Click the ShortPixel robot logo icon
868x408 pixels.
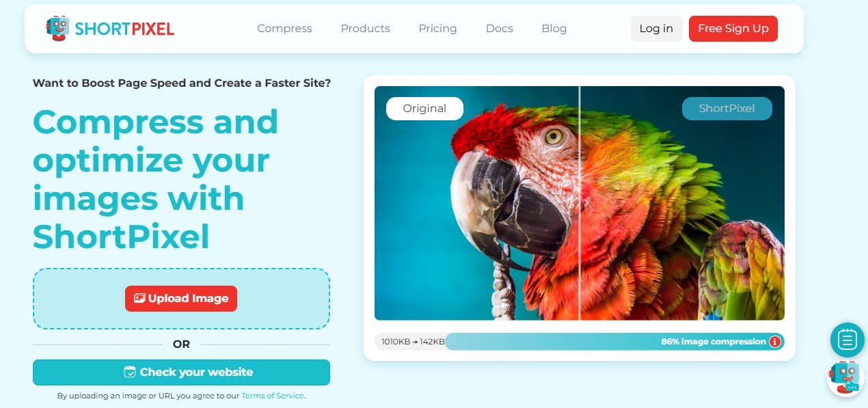(x=57, y=29)
